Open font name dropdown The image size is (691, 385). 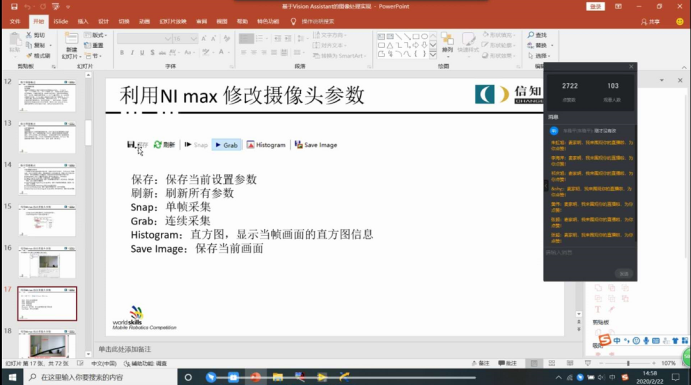pos(167,39)
